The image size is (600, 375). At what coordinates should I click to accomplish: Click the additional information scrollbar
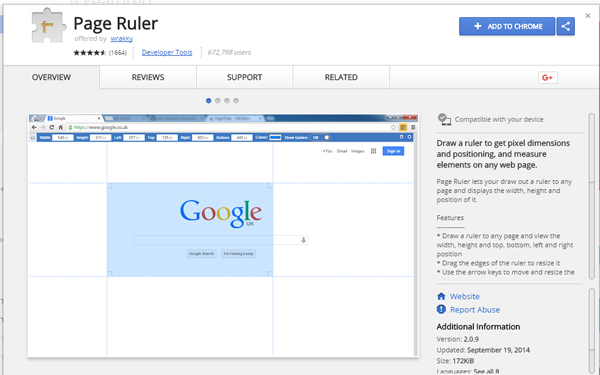point(592,331)
